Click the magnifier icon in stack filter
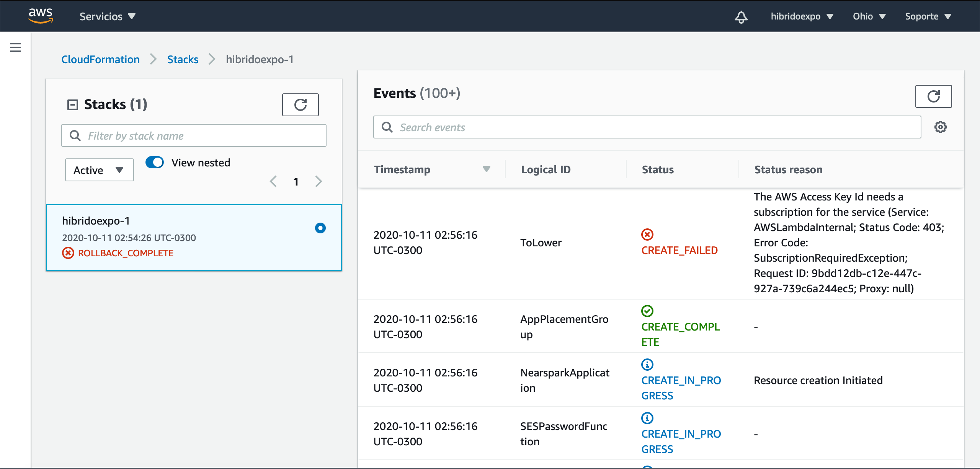 pyautogui.click(x=75, y=135)
